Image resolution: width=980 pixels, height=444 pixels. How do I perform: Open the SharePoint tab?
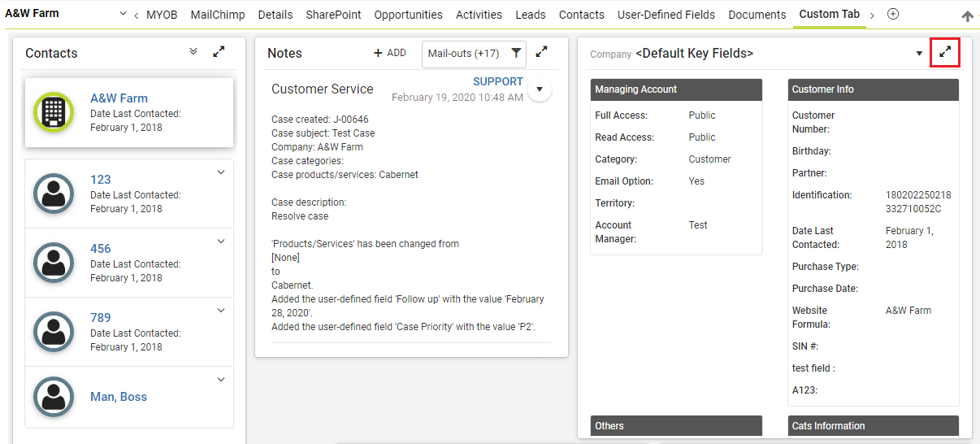point(333,15)
